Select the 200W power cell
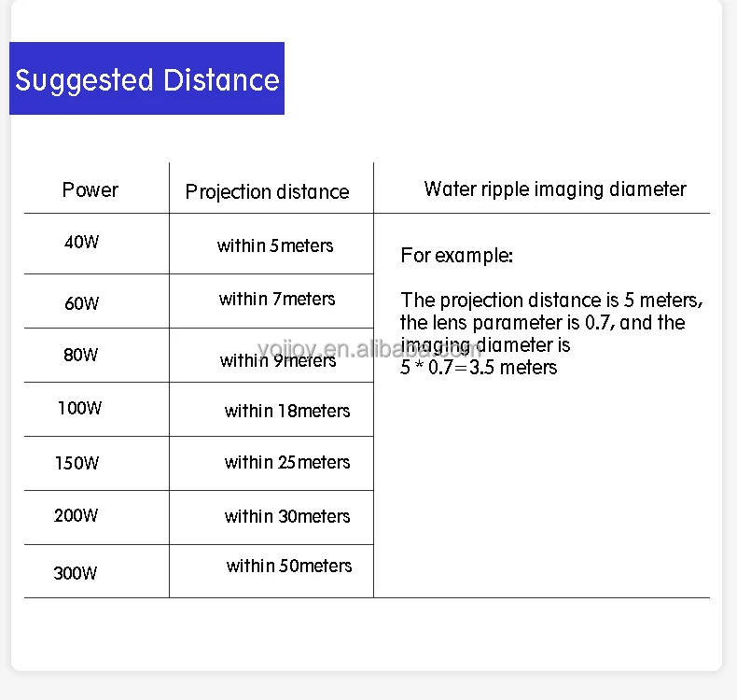This screenshot has width=737, height=700. pos(76,515)
